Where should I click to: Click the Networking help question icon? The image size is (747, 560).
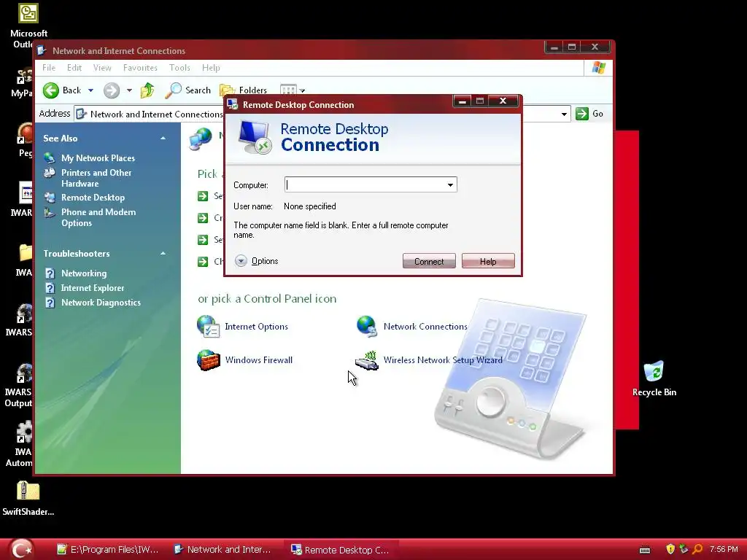(50, 273)
